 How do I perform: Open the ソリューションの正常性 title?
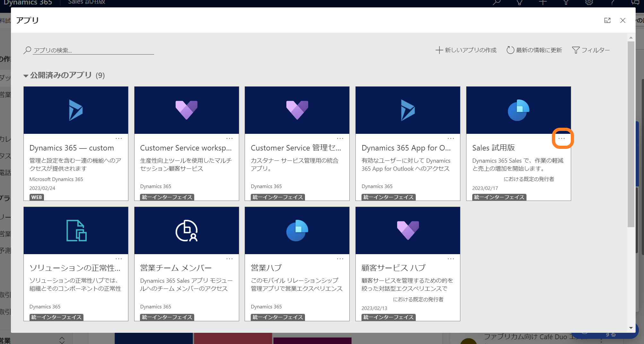click(75, 268)
